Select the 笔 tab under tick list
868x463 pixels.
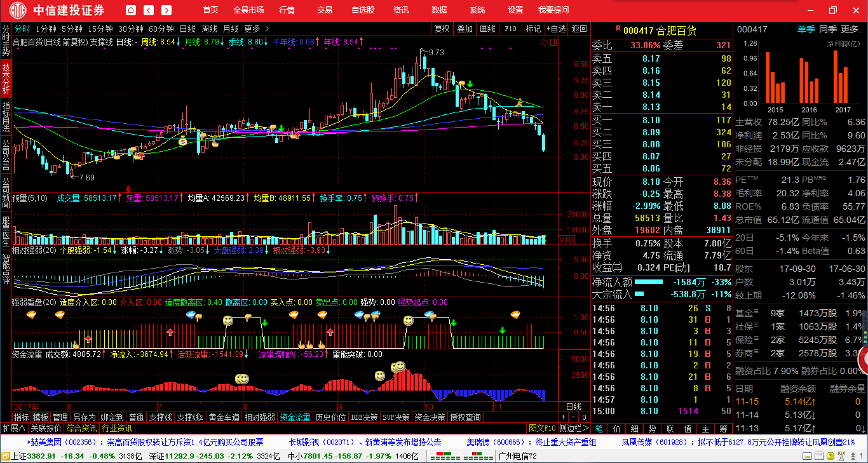point(599,429)
